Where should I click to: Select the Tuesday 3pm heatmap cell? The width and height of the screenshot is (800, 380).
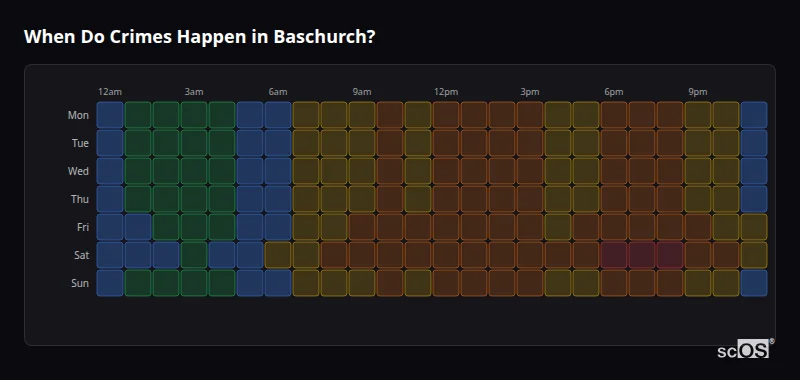tap(530, 143)
